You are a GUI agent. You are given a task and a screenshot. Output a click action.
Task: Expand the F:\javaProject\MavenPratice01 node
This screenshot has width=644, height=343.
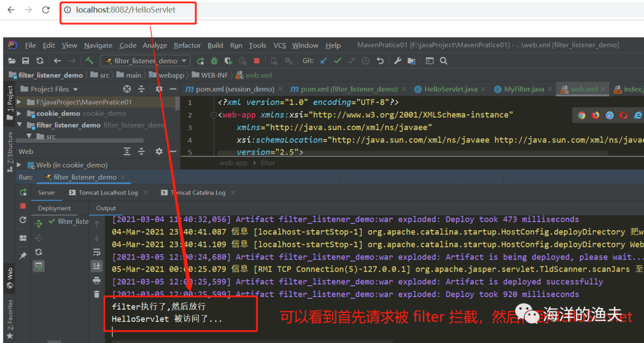(x=19, y=102)
